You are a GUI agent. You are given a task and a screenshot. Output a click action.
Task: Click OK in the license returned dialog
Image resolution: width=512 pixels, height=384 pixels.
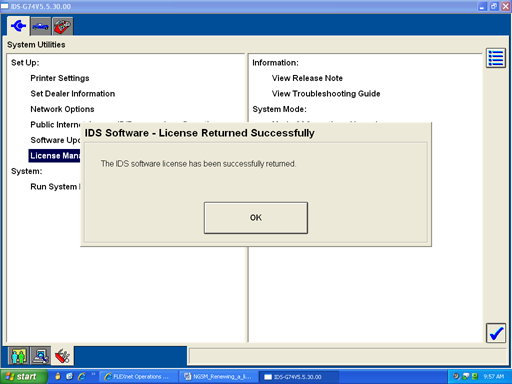(256, 218)
